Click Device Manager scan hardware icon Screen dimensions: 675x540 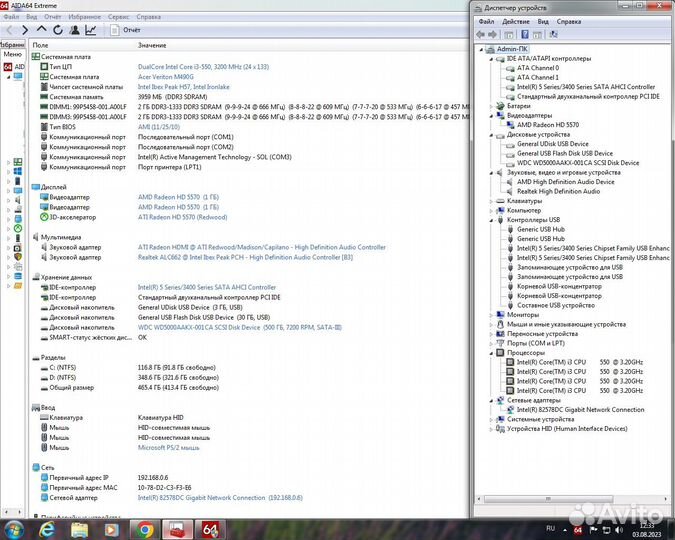click(x=554, y=34)
